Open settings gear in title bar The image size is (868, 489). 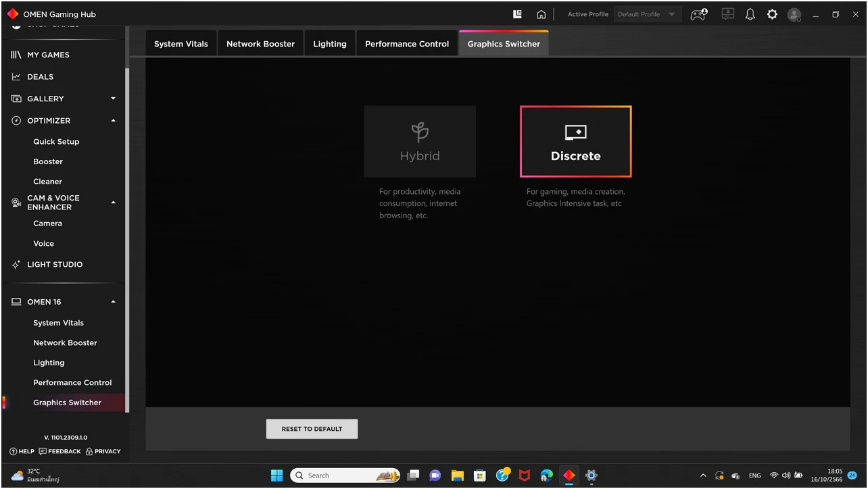(772, 14)
